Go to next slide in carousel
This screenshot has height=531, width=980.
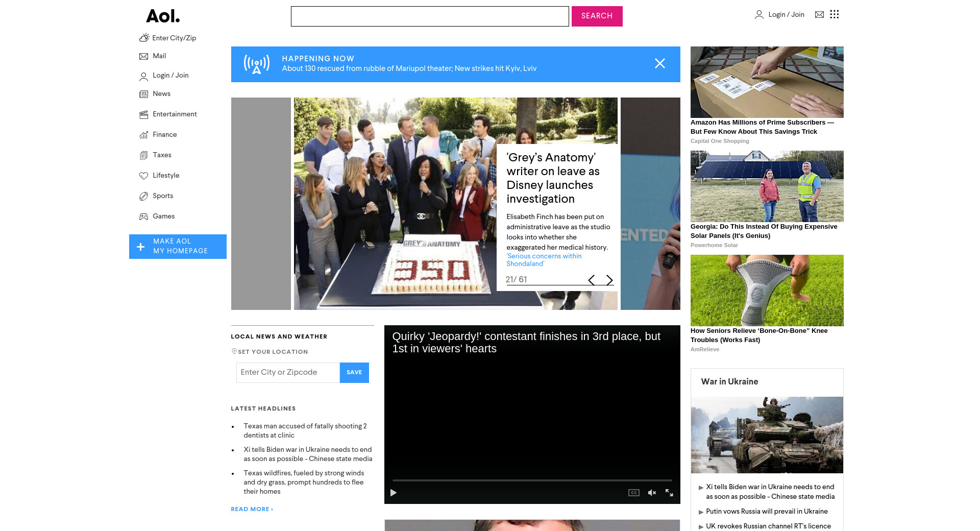(609, 280)
